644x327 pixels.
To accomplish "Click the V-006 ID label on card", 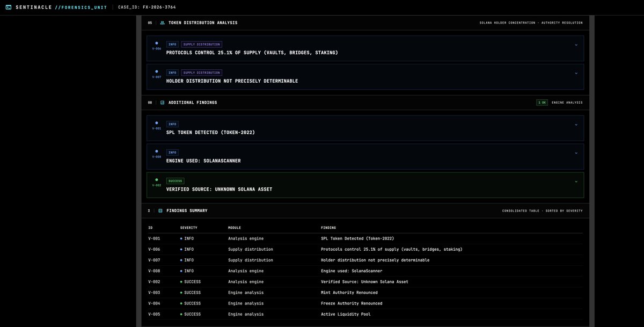I will tap(157, 49).
